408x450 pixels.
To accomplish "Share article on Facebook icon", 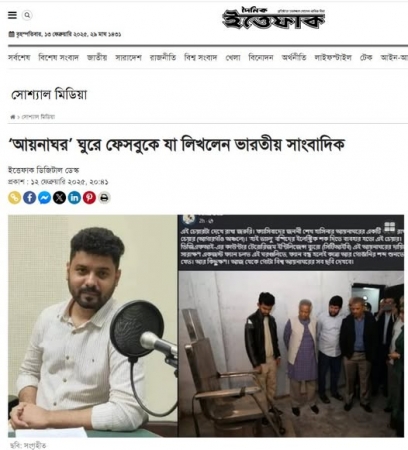I will (30, 198).
